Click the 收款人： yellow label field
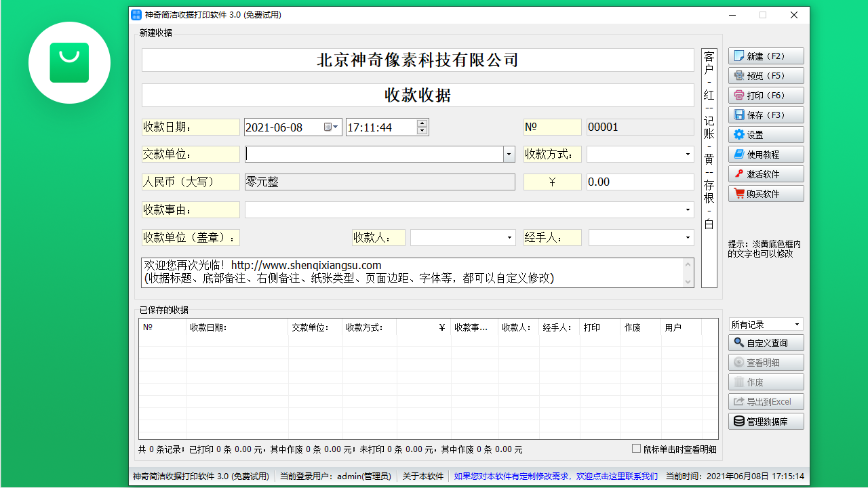 379,238
